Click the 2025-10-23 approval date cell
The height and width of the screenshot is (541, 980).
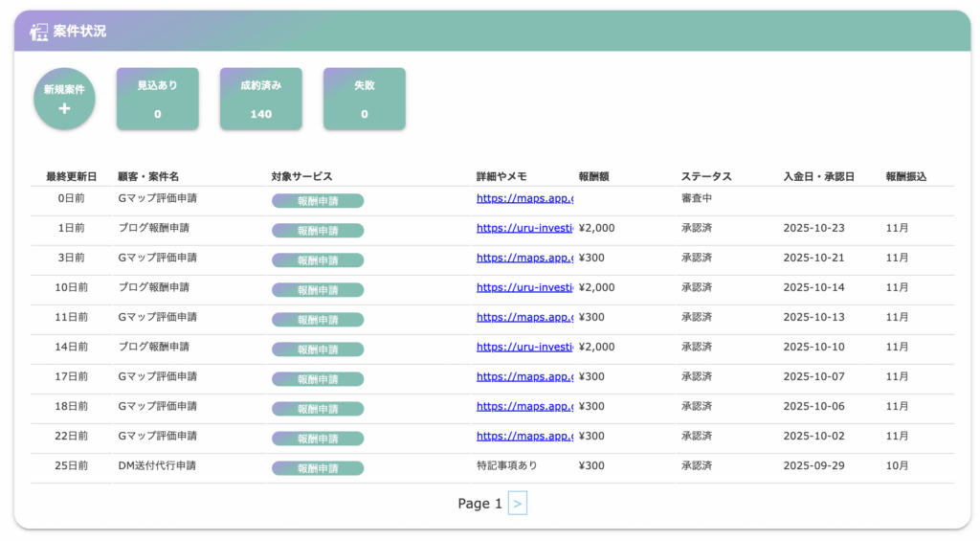coord(813,229)
